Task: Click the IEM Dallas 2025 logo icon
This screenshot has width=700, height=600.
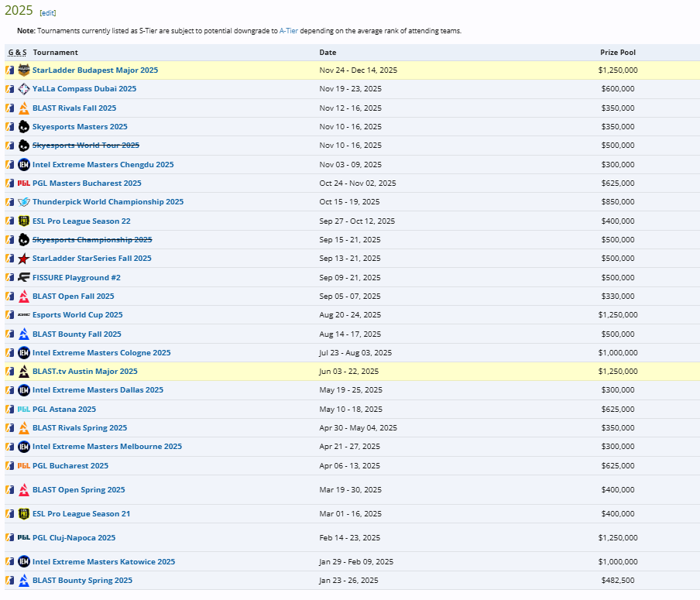Action: 24,390
